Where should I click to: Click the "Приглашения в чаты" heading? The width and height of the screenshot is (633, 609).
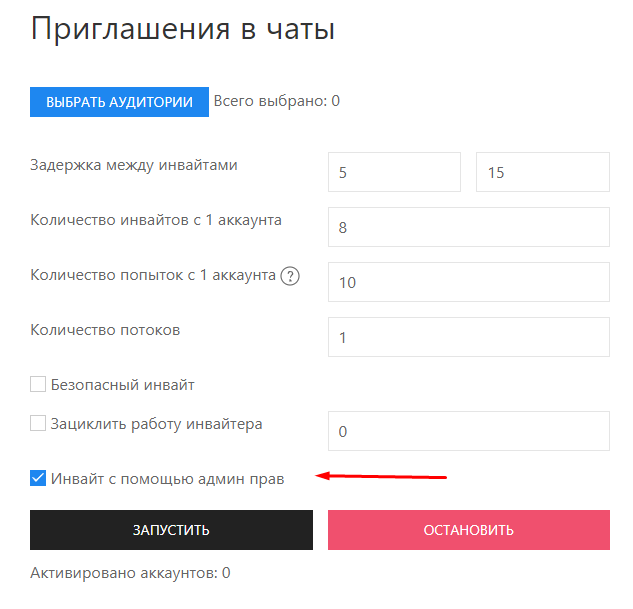click(x=183, y=29)
